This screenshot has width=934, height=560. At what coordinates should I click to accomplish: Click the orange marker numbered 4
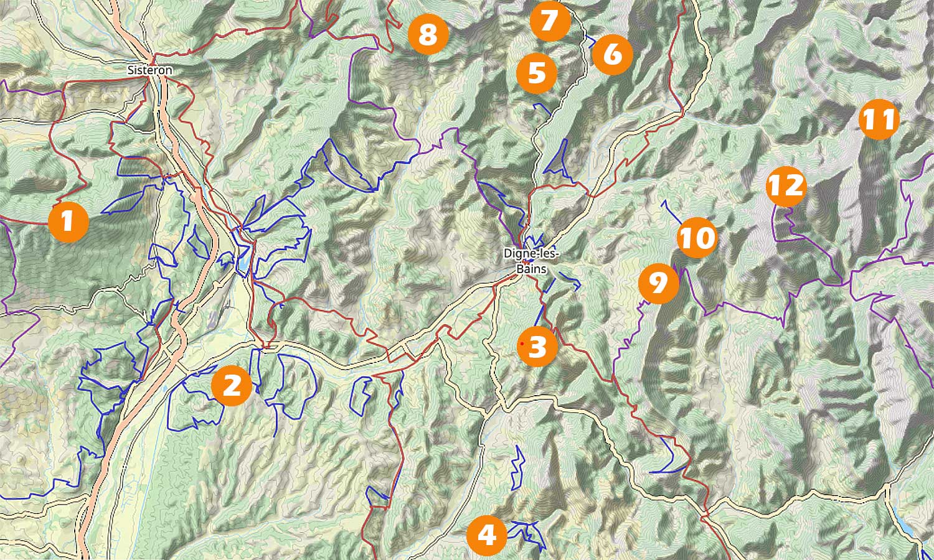(x=487, y=535)
